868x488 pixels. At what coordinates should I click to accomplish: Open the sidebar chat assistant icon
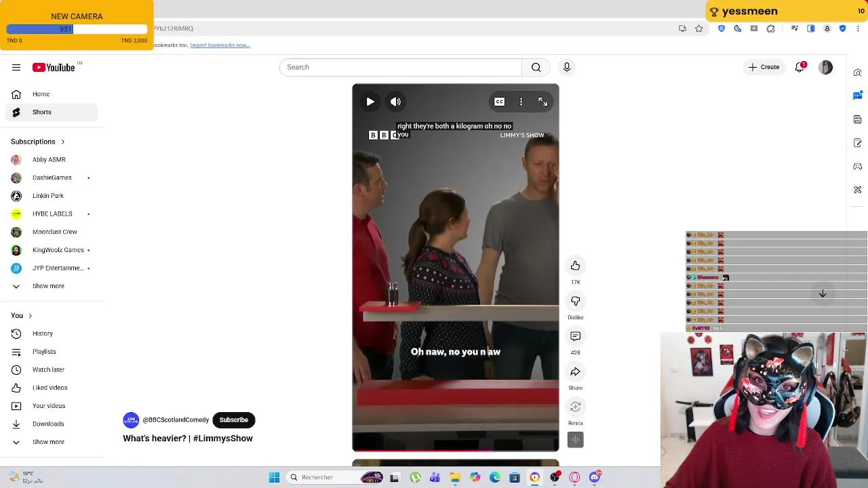click(x=858, y=96)
